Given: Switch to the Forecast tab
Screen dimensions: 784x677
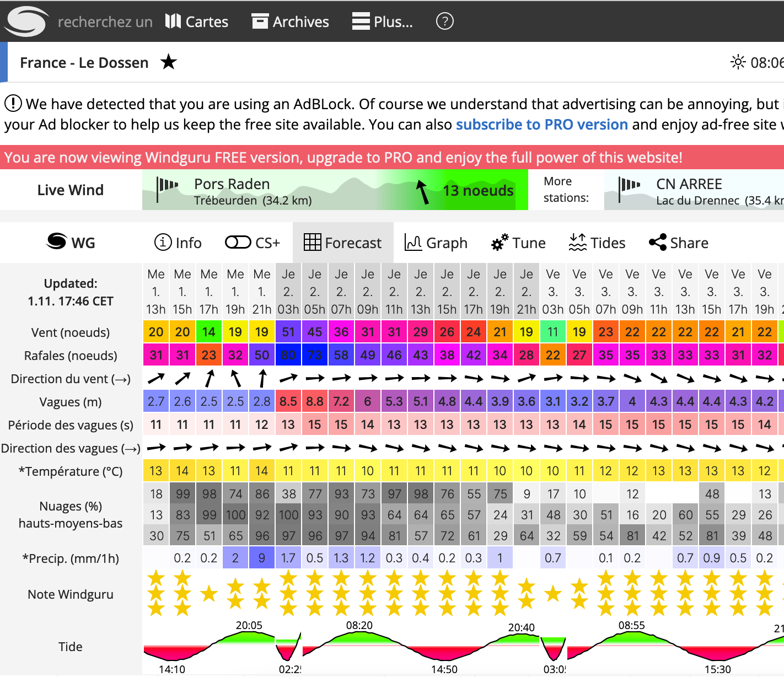Looking at the screenshot, I should [343, 243].
